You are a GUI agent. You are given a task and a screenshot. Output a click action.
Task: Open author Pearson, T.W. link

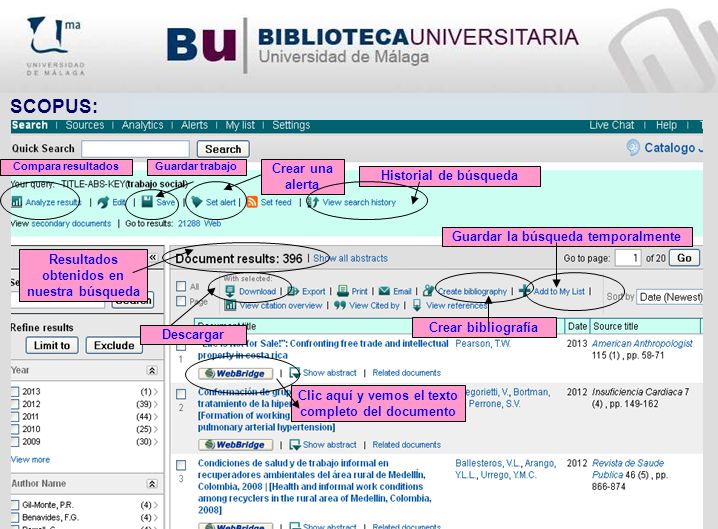coord(483,344)
